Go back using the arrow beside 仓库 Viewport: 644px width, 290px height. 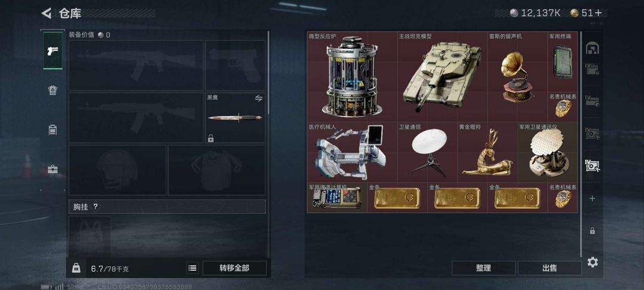click(x=47, y=13)
